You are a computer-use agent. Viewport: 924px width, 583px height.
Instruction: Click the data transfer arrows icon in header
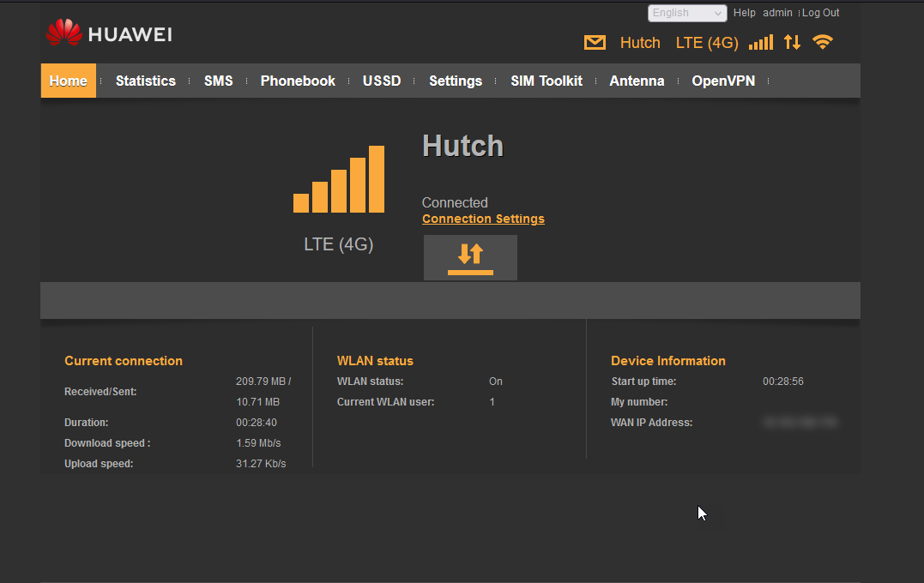tap(792, 42)
